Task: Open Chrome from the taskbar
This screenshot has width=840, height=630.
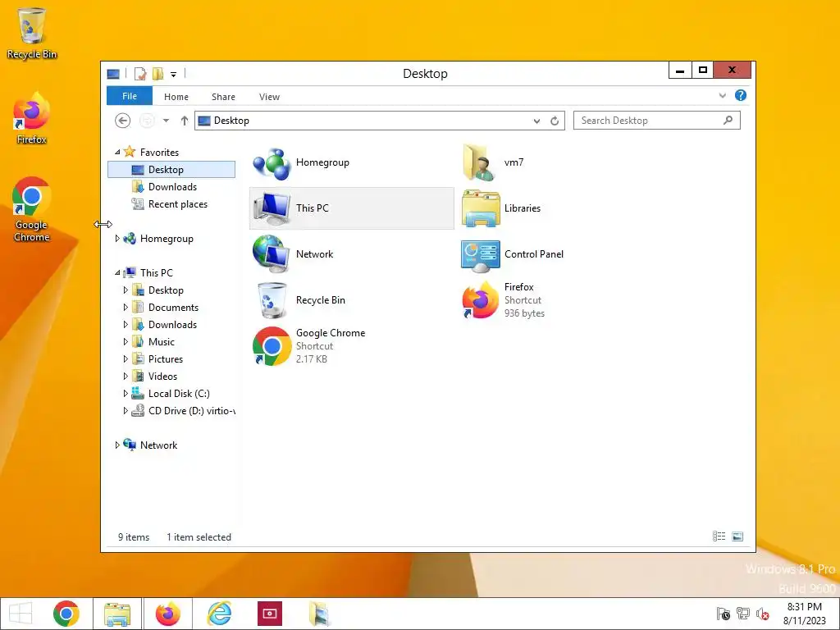Action: coord(66,614)
